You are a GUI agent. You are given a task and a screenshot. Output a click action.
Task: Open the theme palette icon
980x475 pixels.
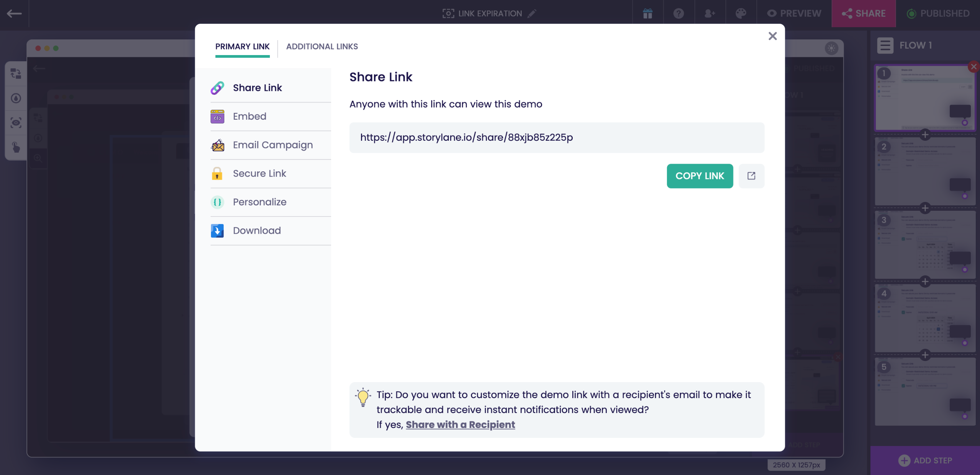click(x=741, y=14)
